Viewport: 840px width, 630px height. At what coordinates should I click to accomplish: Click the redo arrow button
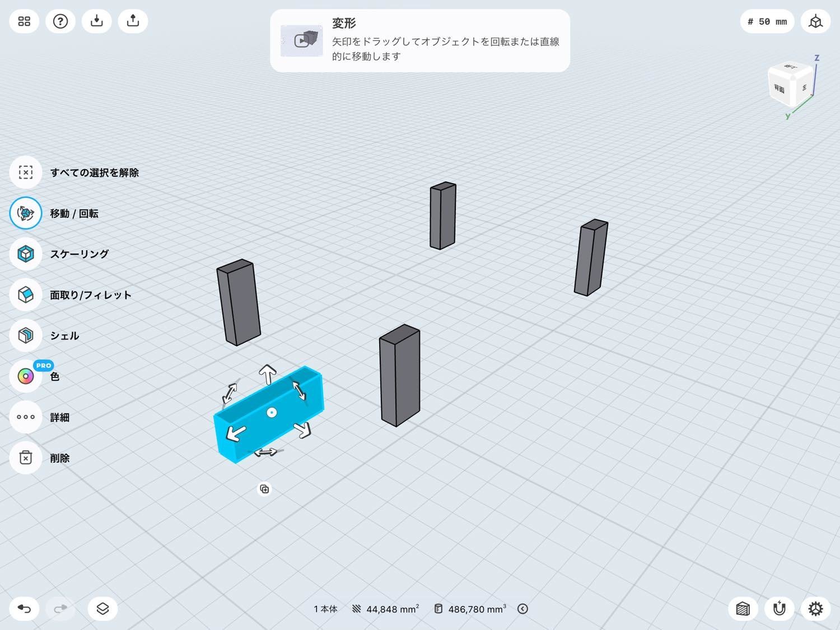[60, 609]
